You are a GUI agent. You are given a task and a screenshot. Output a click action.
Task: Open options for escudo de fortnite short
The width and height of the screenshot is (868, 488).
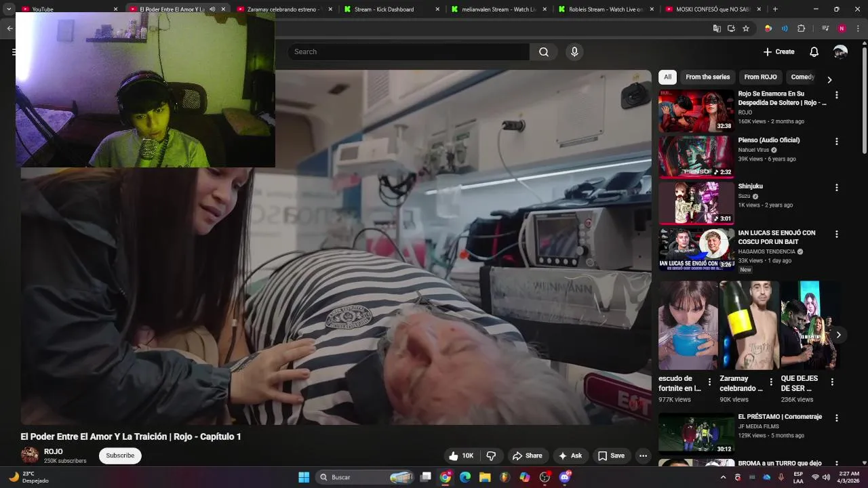click(710, 382)
